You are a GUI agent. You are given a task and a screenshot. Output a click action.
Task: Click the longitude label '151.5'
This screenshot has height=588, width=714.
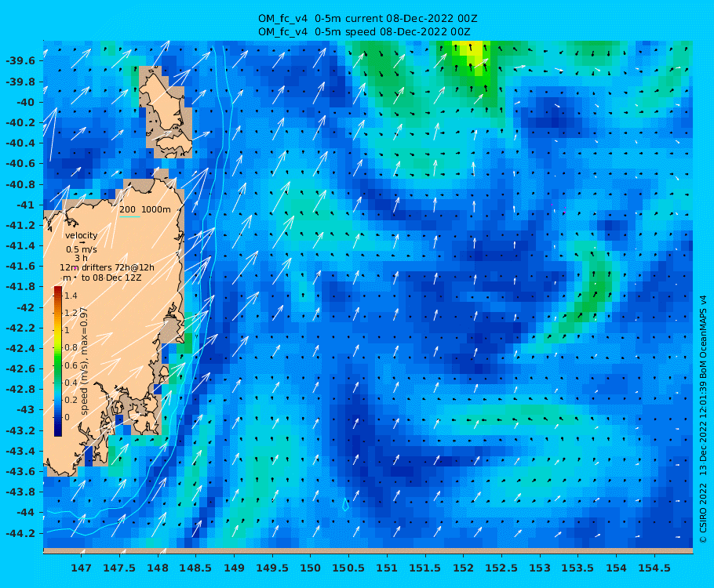(424, 568)
